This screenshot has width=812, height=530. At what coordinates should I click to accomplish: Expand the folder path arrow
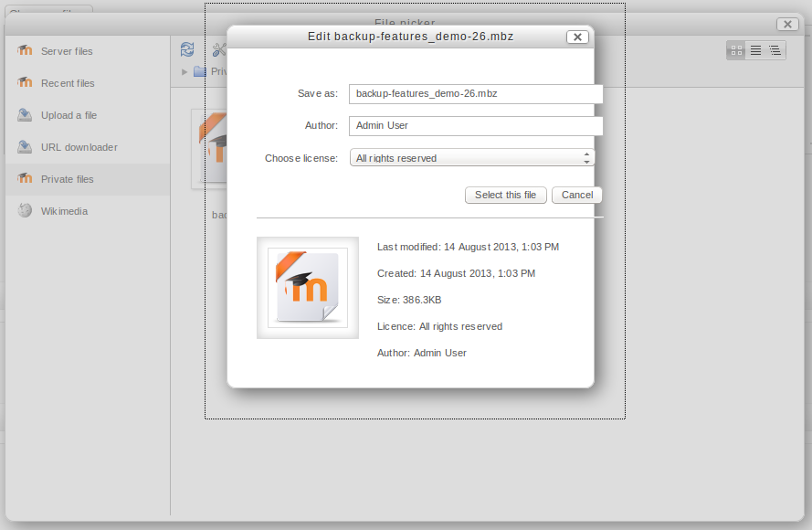185,72
